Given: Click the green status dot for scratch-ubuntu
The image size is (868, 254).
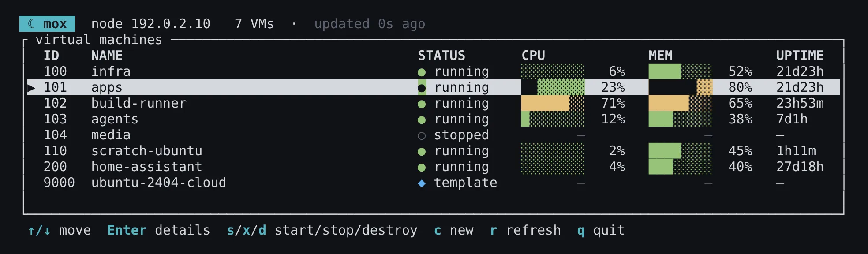Looking at the screenshot, I should (422, 151).
